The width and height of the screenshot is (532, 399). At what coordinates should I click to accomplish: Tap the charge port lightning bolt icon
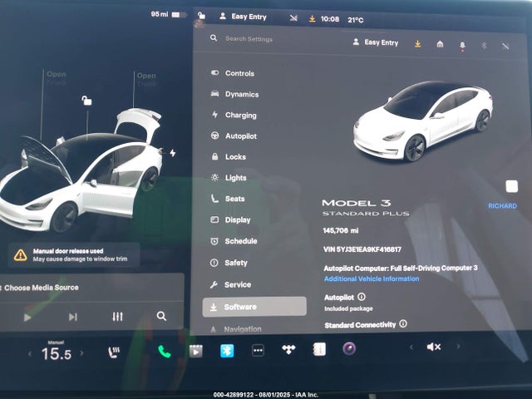(173, 153)
